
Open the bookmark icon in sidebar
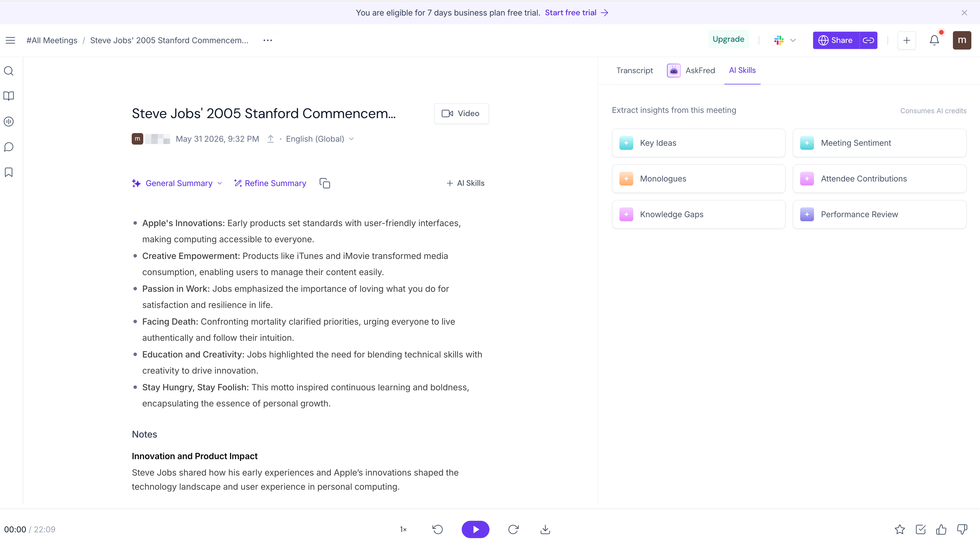coord(9,172)
